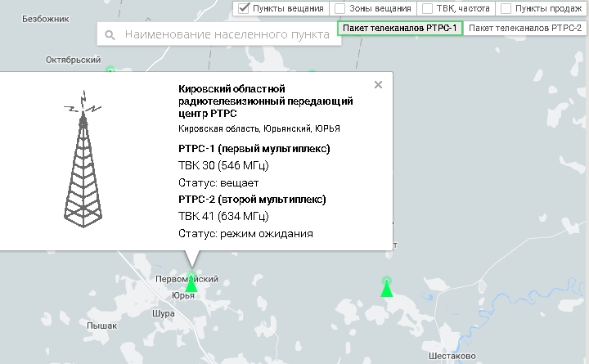Click the green marker near Октябрьский

110,70
